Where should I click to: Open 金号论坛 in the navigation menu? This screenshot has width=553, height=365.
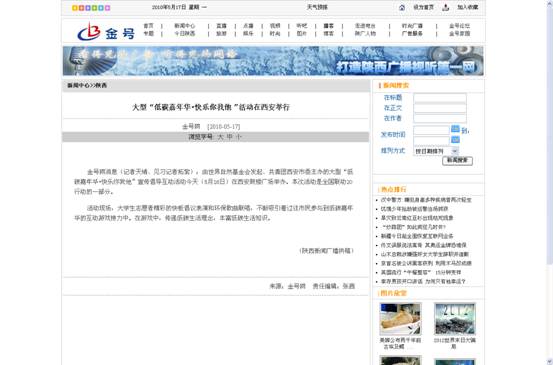(x=460, y=26)
